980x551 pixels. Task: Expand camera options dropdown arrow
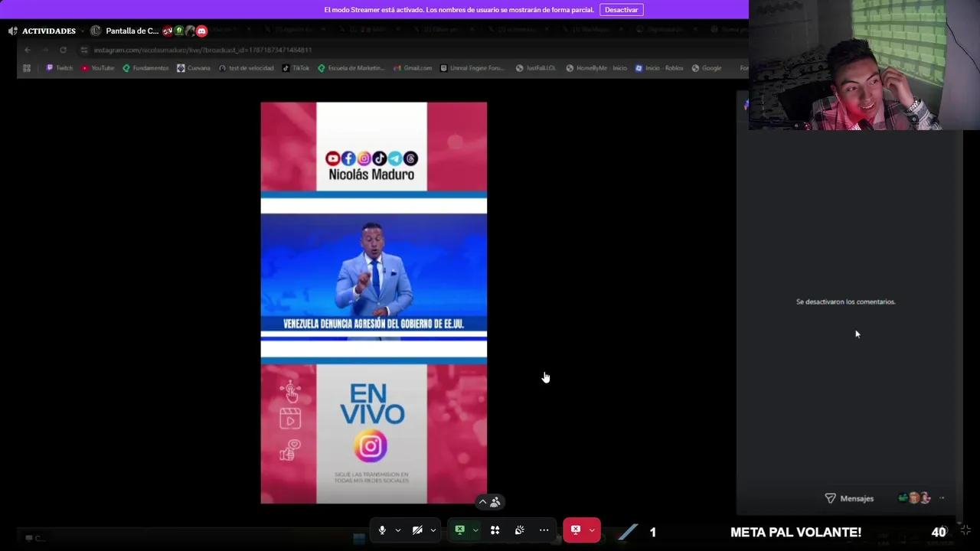pos(433,530)
